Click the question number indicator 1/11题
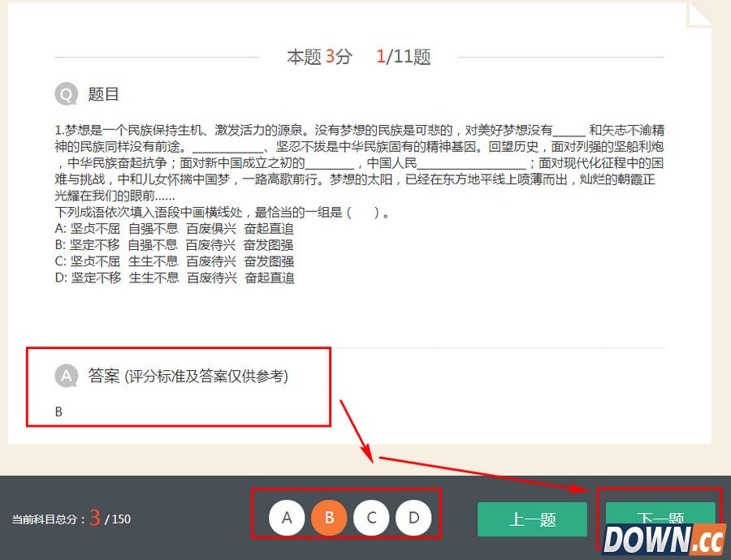Image resolution: width=731 pixels, height=560 pixels. [x=404, y=57]
